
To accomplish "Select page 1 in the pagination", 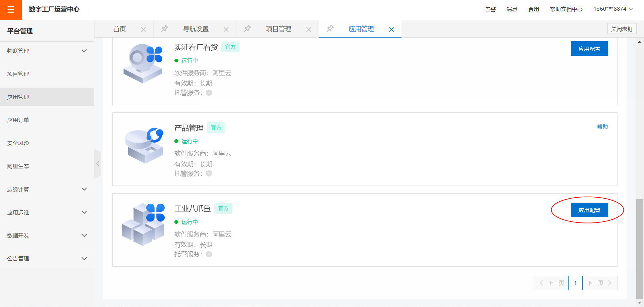I will (x=576, y=283).
